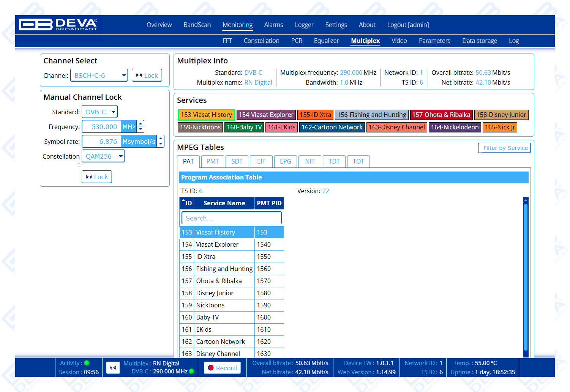Image resolution: width=570 pixels, height=392 pixels.
Task: Switch to the PMT tab
Action: click(213, 161)
